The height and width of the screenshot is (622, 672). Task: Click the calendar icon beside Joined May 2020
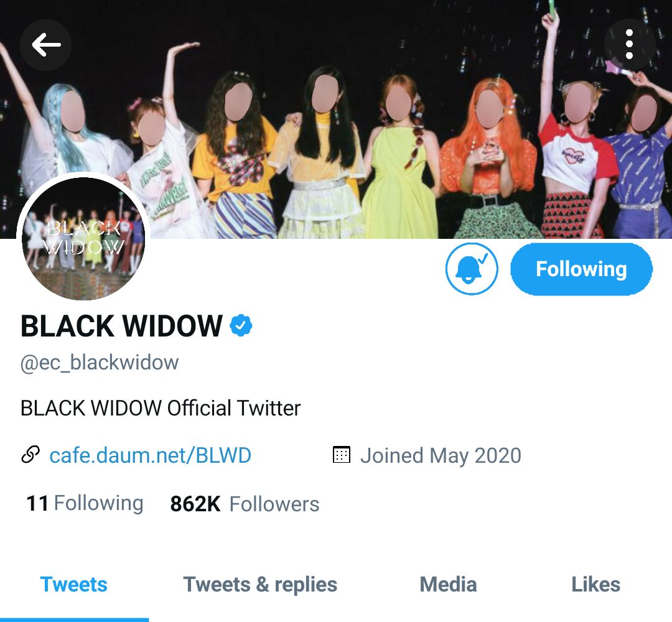342,455
